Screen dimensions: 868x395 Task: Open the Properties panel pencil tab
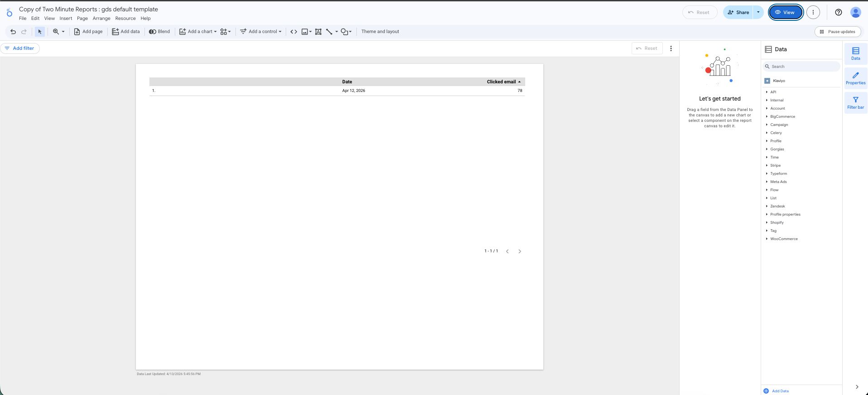[x=855, y=78]
